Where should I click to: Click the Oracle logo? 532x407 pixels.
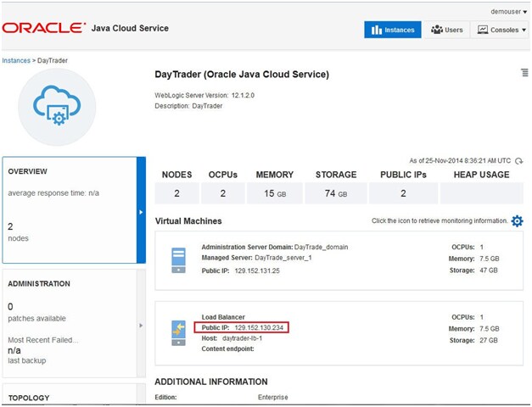tap(43, 28)
